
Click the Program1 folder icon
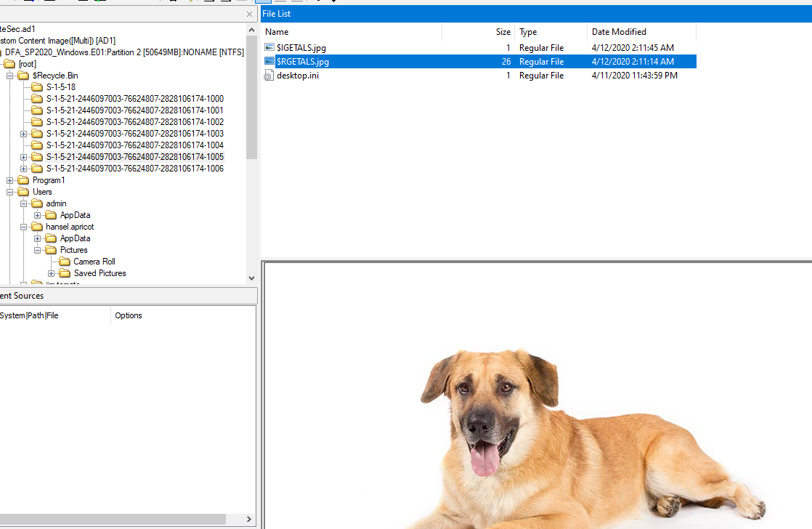[23, 180]
